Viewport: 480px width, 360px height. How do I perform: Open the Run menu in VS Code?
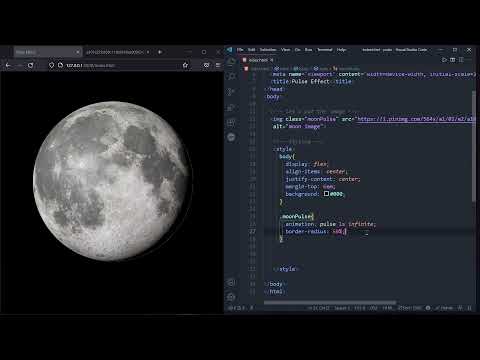click(309, 50)
